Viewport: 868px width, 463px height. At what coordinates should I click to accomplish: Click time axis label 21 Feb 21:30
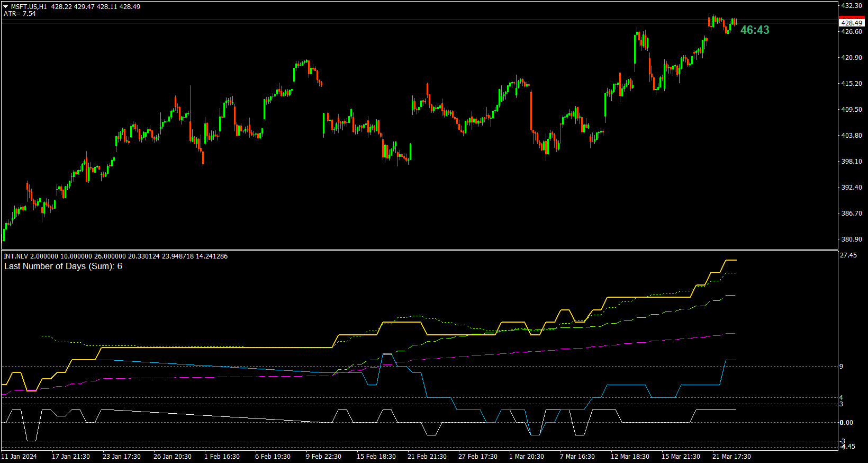[427, 457]
